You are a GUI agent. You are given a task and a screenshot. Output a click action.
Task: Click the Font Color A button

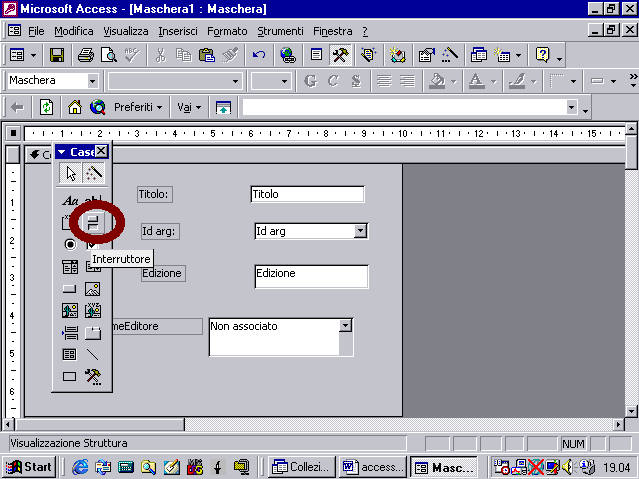pos(476,81)
